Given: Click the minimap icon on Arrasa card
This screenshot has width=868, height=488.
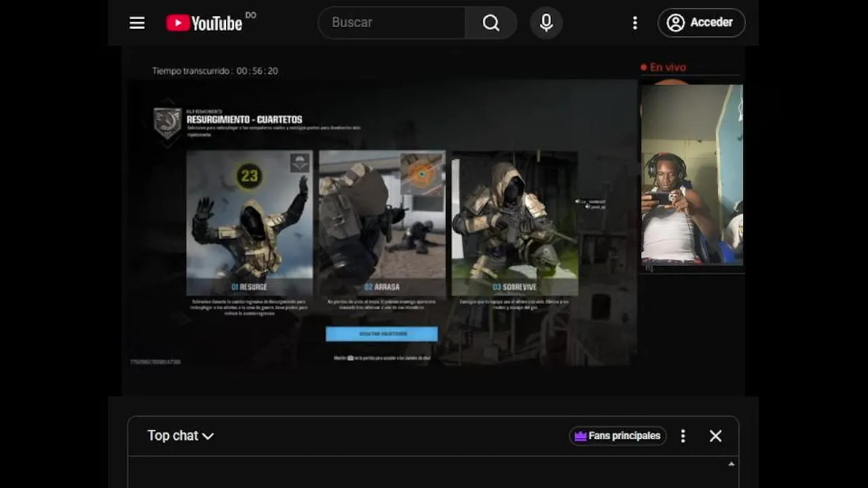Looking at the screenshot, I should [x=421, y=174].
